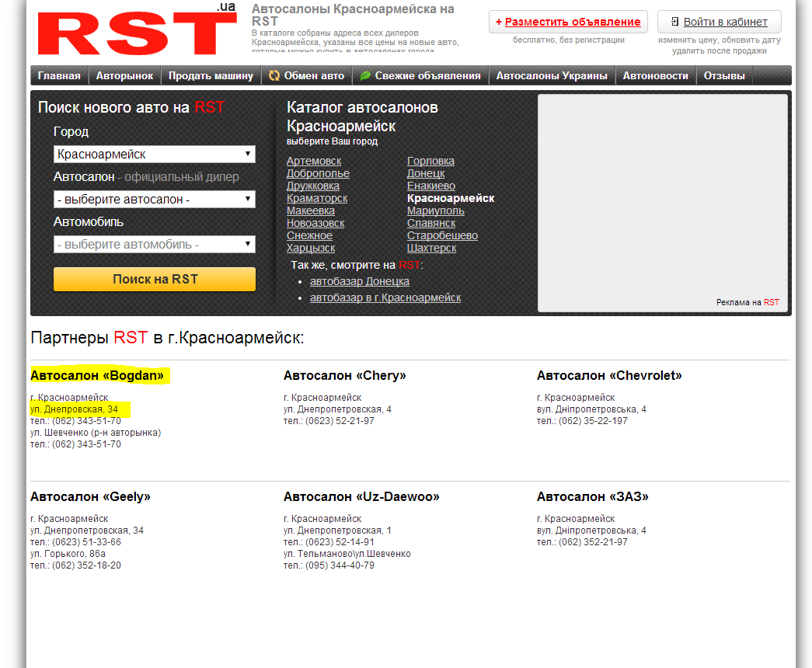Viewport: 812px width, 668px height.
Task: Click Bogdan address ул. Шевченко (р-н авторынка)
Action: coord(96,433)
